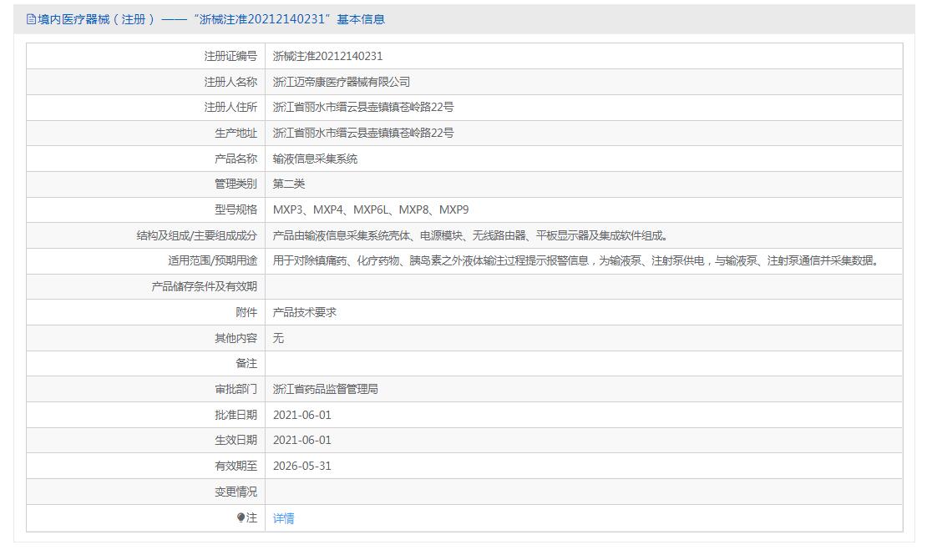Click the 生效日期 value 2021-06-01
Screen dimensions: 932x560
click(x=302, y=440)
